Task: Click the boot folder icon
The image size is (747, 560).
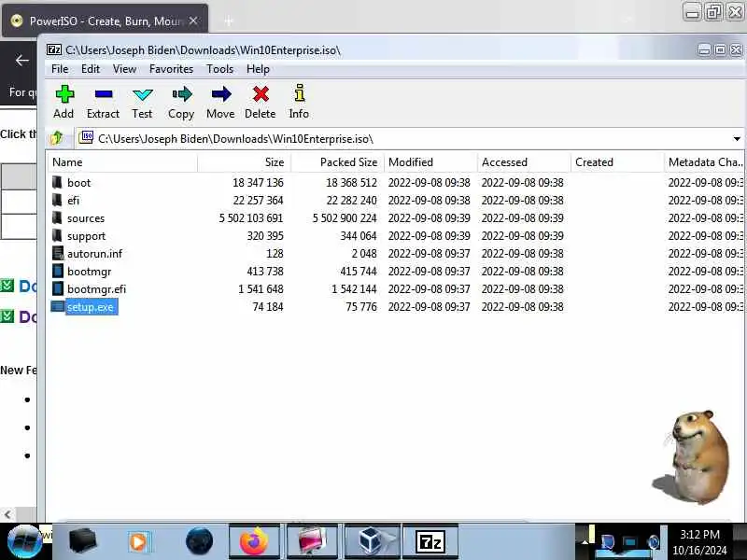Action: [x=57, y=182]
